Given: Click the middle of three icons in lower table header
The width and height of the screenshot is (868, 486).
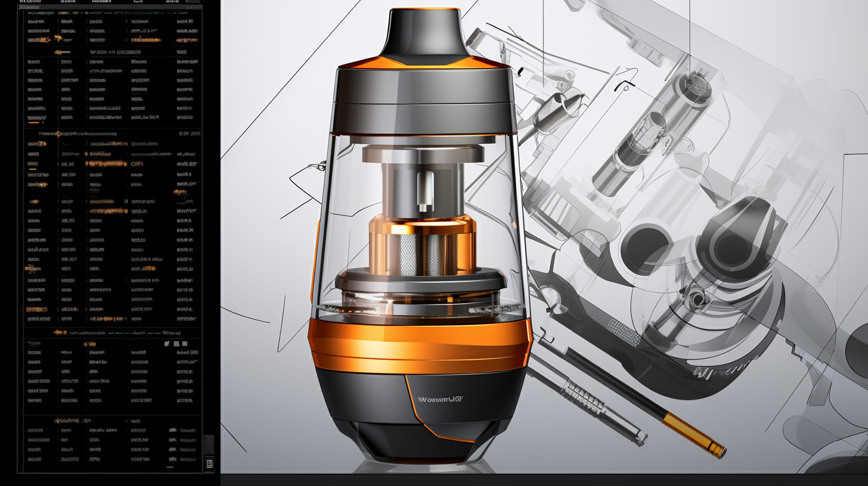Looking at the screenshot, I should click(176, 344).
